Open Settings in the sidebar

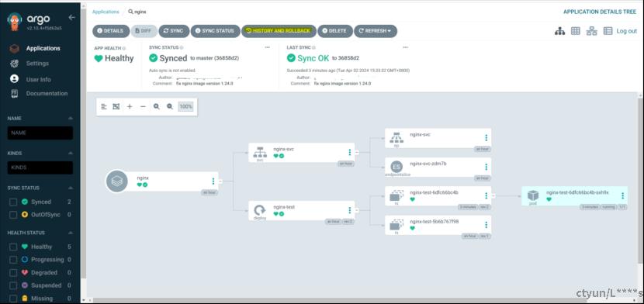[x=37, y=64]
